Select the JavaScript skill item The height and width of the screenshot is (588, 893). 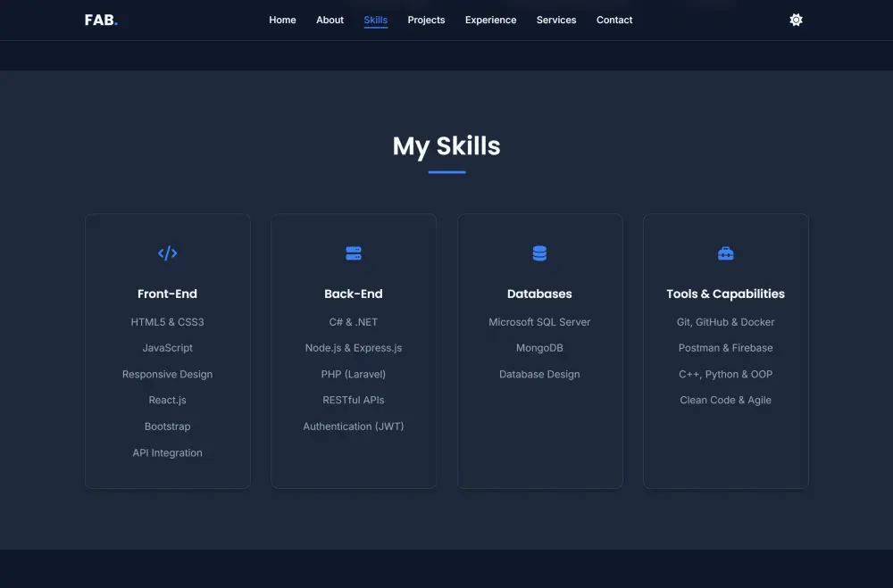168,348
